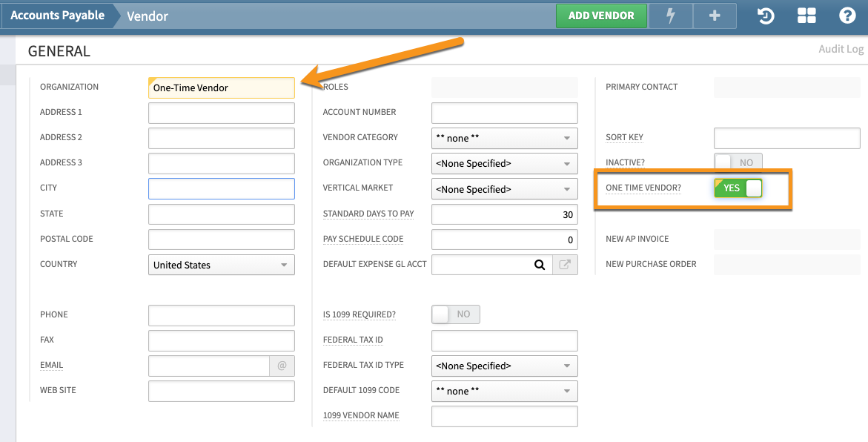
Task: Enable the IS 1099 REQUIRED toggle
Action: (x=454, y=314)
